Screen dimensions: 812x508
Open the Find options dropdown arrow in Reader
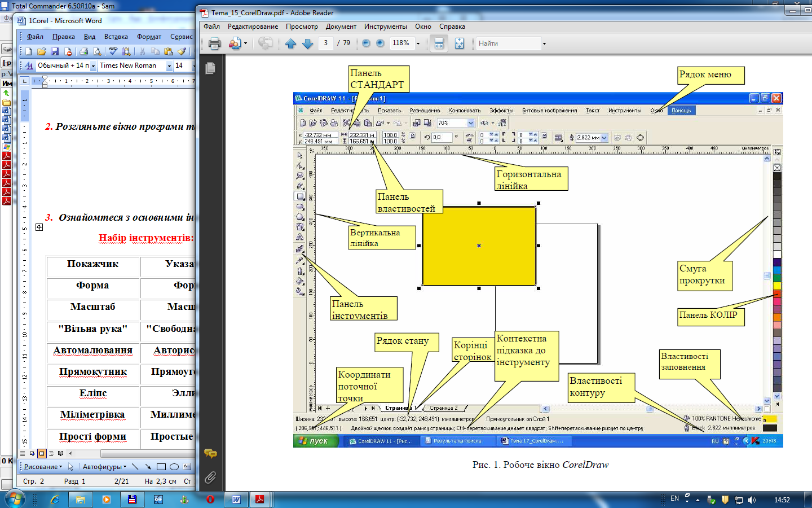point(544,43)
